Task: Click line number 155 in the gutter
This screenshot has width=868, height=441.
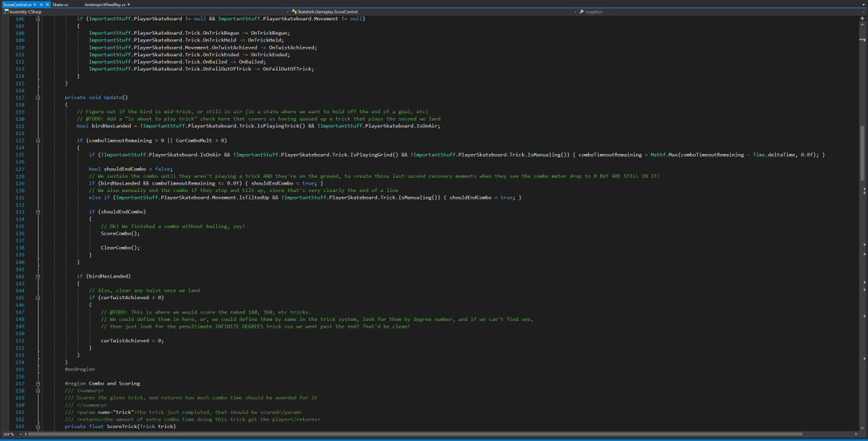Action: coord(20,369)
